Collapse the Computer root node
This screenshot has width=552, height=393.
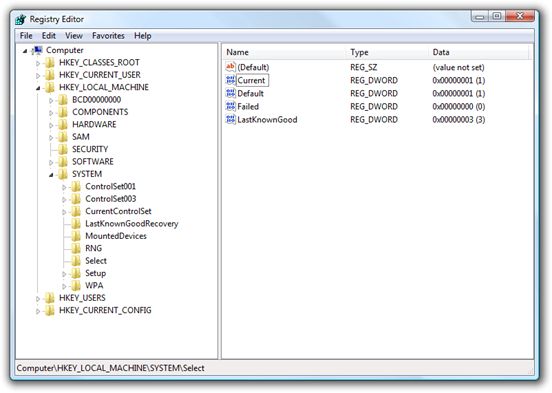[25, 51]
